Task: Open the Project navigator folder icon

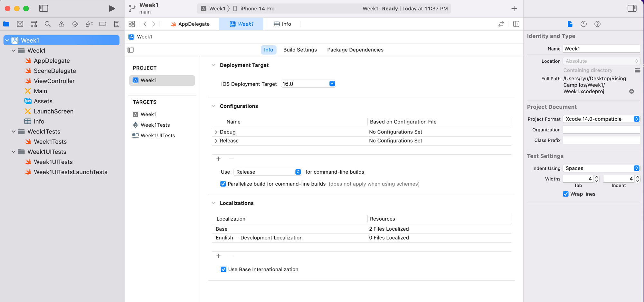Action: (6, 24)
